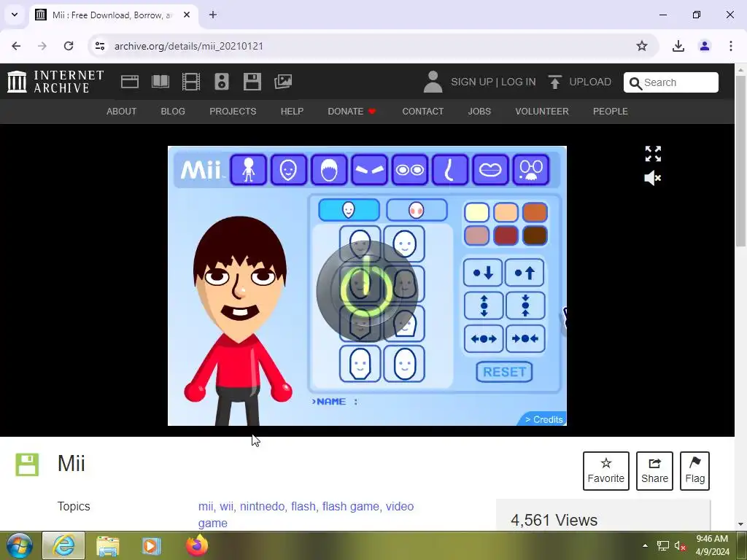
Task: Narrow feature with horizontal inward arrows
Action: click(525, 338)
